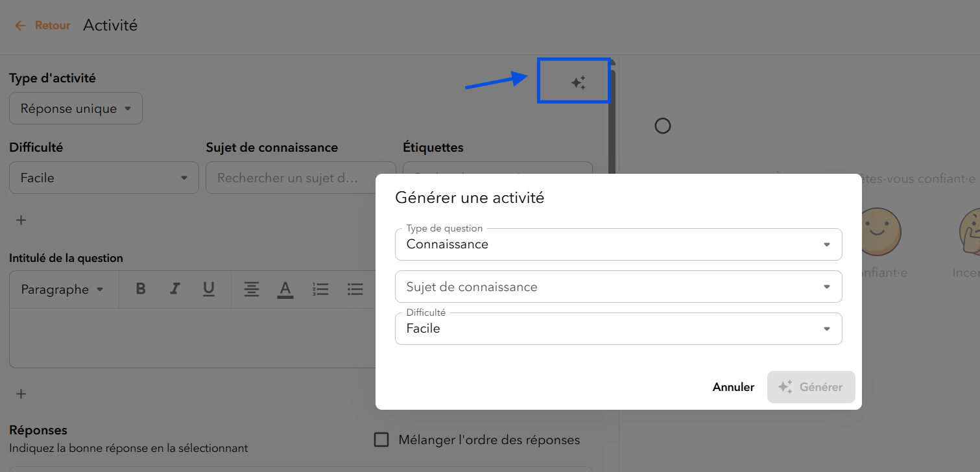Click the thinking uncertain emoji face

[x=969, y=231]
